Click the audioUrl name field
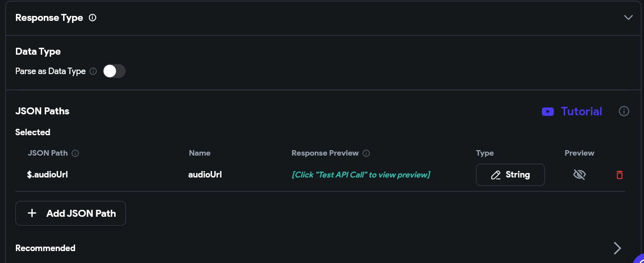 click(205, 175)
